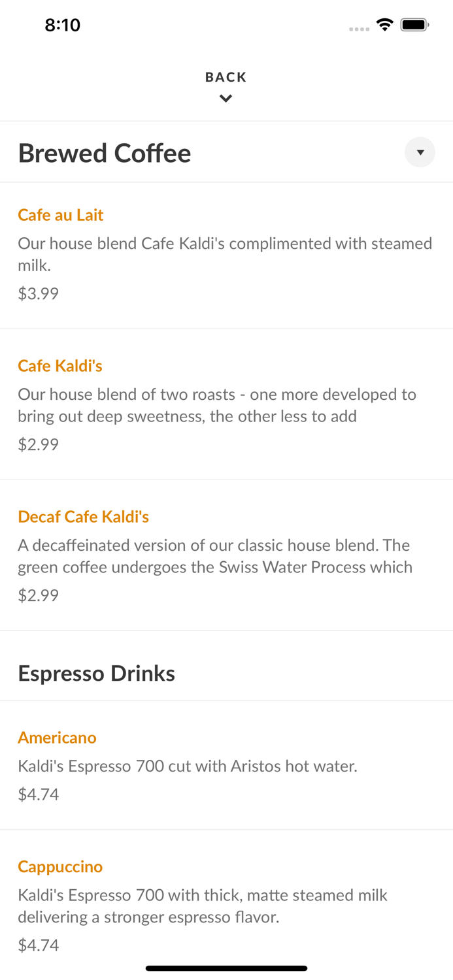
Task: Tap the cellular signal dots icon
Action: pos(359,29)
